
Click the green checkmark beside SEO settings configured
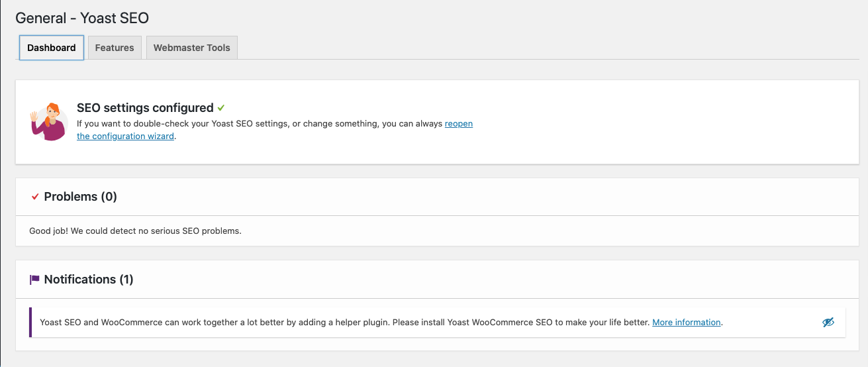(221, 107)
